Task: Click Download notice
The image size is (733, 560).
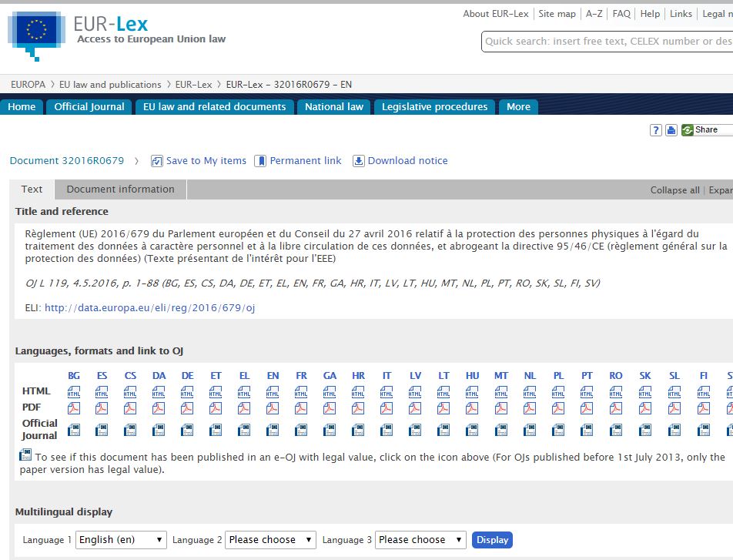Action: (x=400, y=161)
